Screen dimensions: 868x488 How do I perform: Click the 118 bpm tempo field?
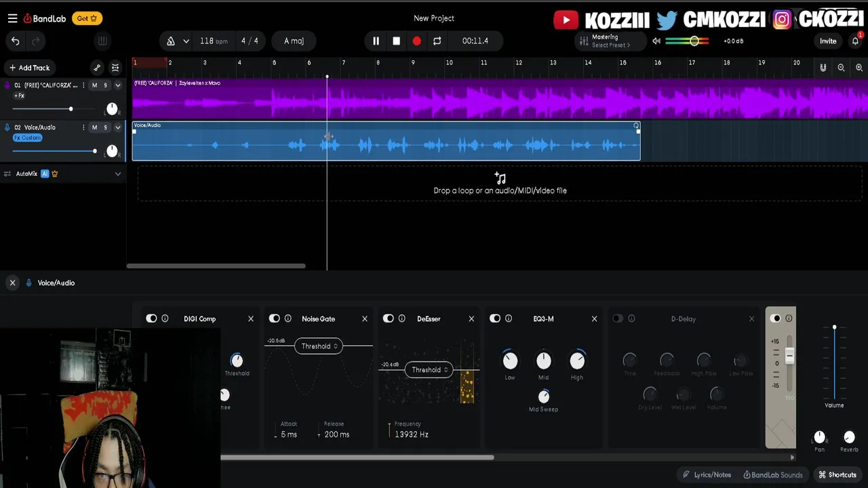click(x=214, y=41)
